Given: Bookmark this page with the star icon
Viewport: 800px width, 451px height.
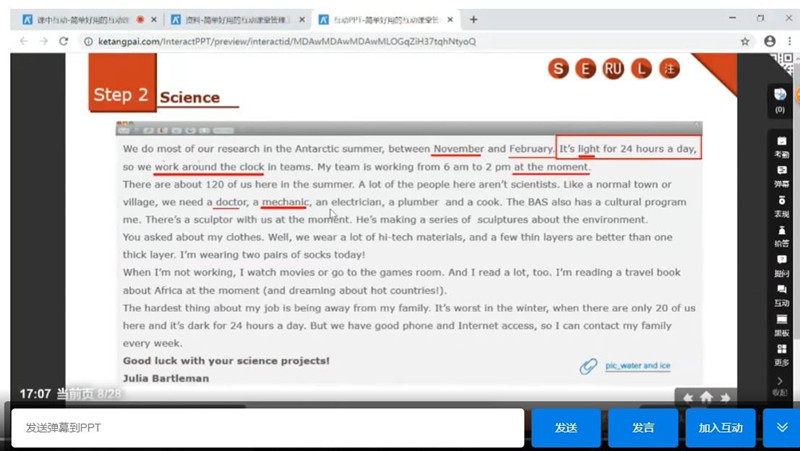Looking at the screenshot, I should coord(745,41).
